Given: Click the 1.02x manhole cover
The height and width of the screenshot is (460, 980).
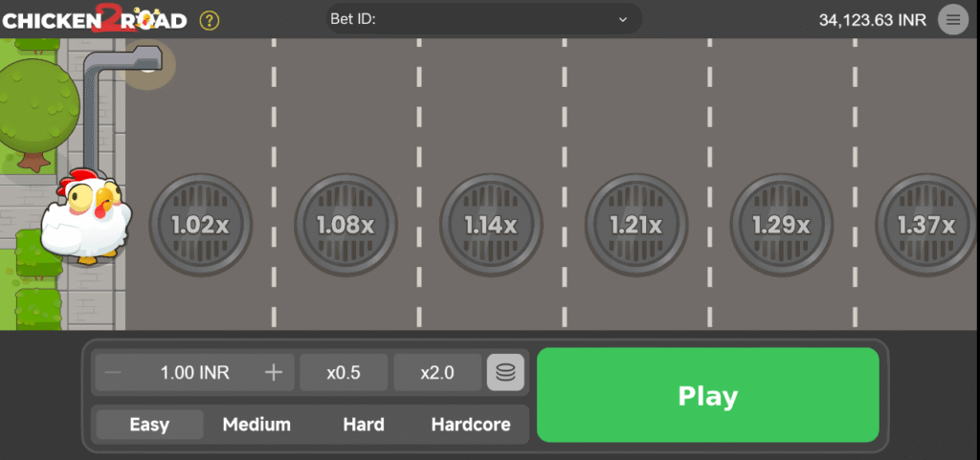Looking at the screenshot, I should [201, 226].
